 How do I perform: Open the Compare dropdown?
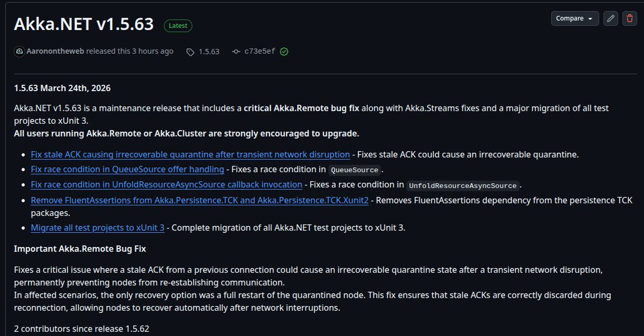(574, 18)
